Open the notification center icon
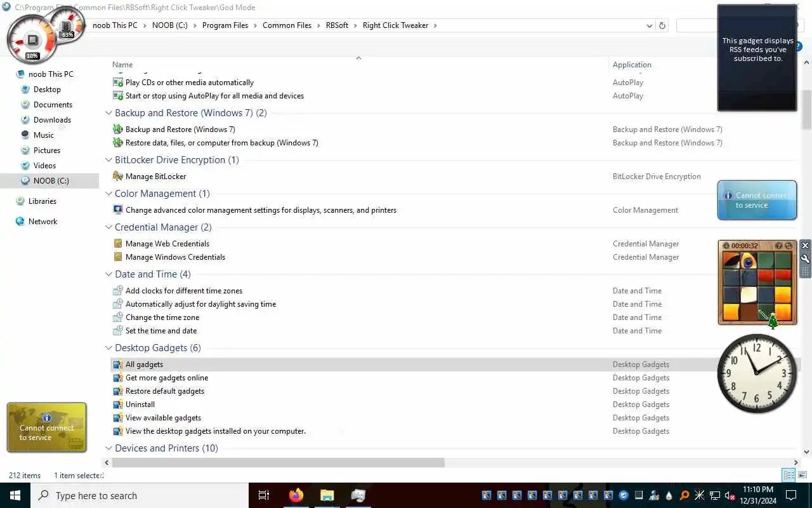The image size is (812, 508). pyautogui.click(x=791, y=495)
